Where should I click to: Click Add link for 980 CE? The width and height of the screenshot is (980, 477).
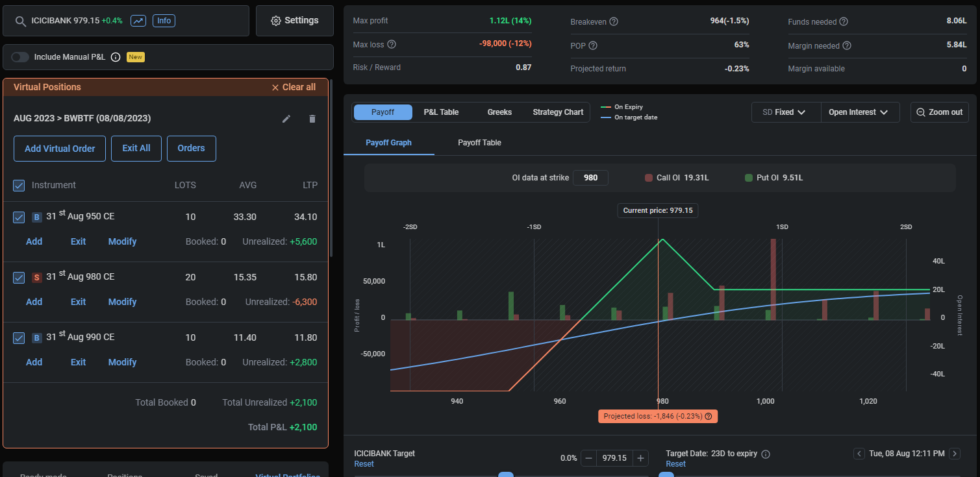coord(34,302)
